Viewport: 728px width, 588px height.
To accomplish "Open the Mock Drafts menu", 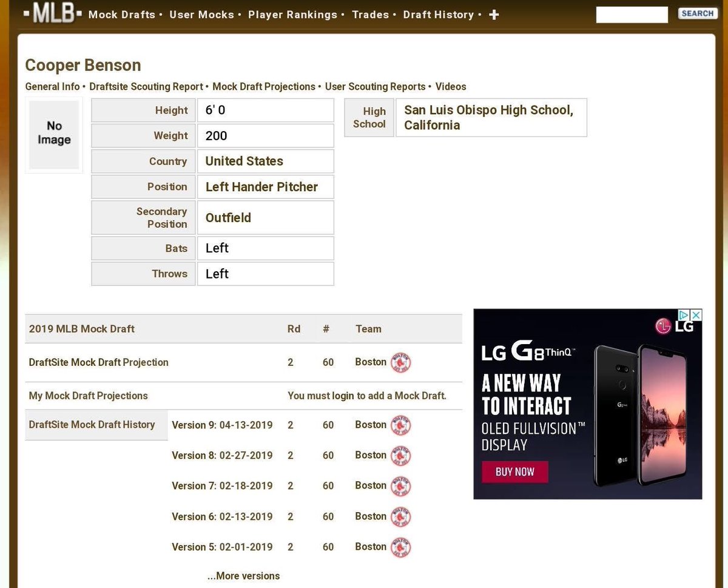I will coord(122,15).
